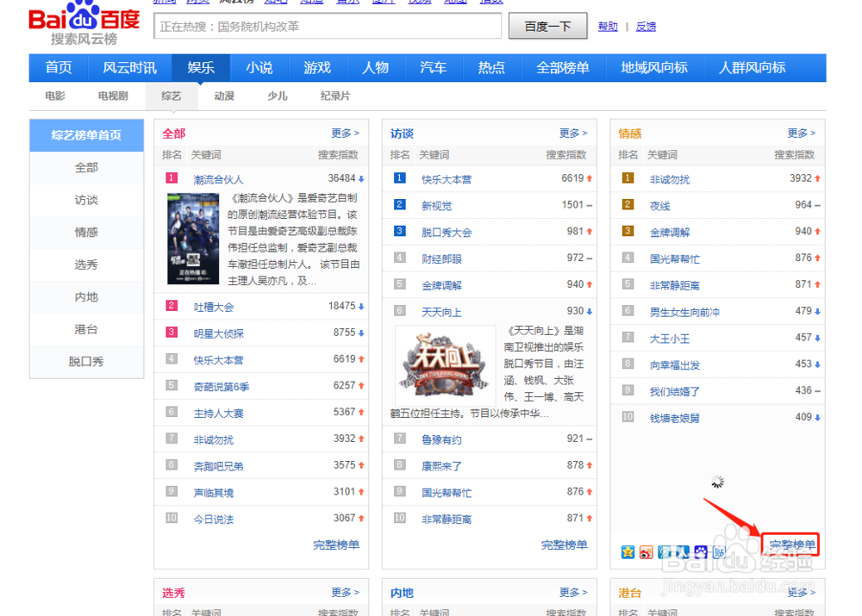Open the 鲁豫有约 keyword link
Viewport: 862px width, 616px height.
point(441,439)
